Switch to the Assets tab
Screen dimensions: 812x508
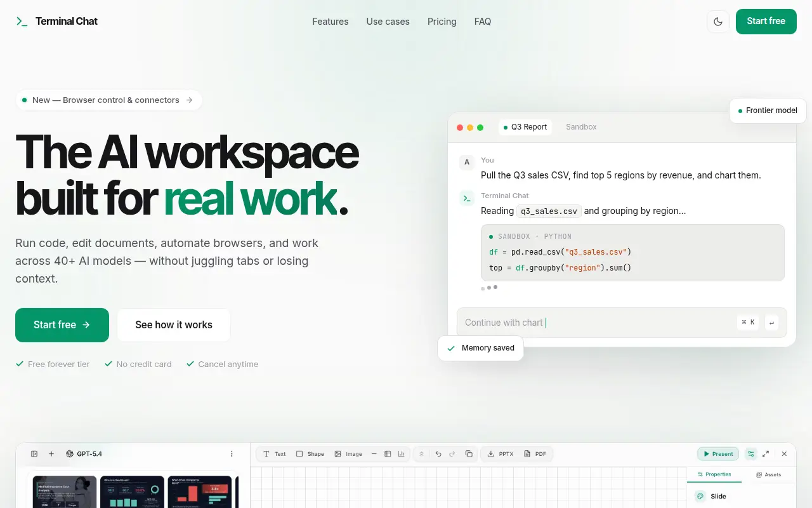click(769, 474)
